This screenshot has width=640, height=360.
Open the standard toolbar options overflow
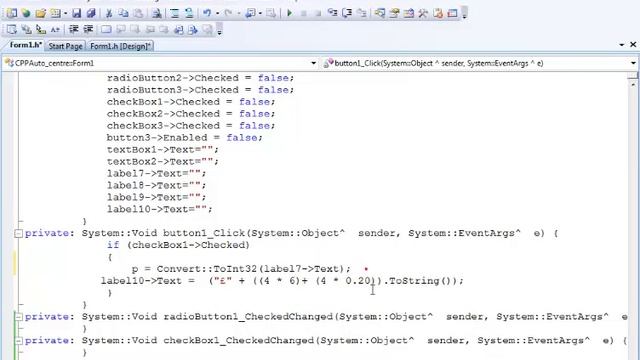pyautogui.click(x=464, y=14)
